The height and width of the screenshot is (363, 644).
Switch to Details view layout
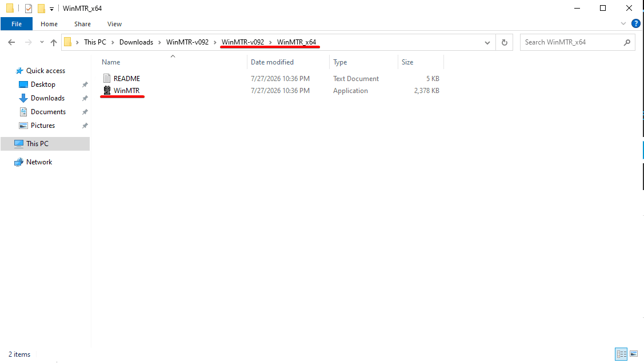pos(621,354)
